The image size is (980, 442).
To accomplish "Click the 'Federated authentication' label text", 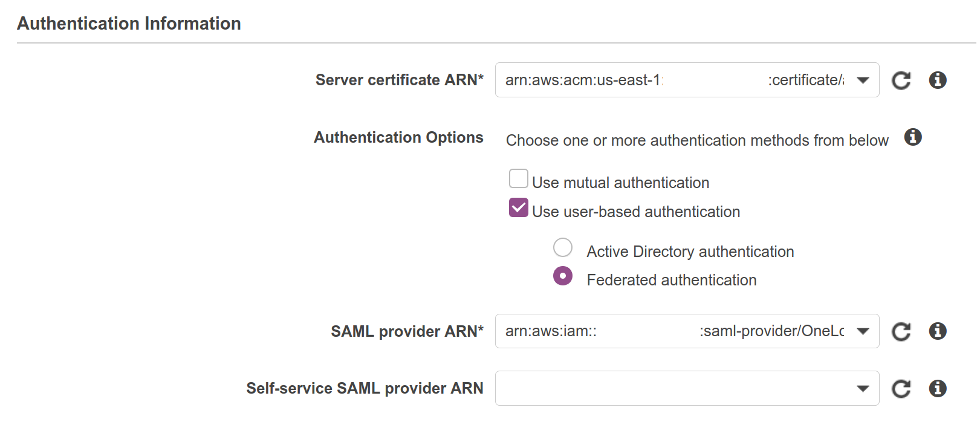I will pyautogui.click(x=671, y=280).
